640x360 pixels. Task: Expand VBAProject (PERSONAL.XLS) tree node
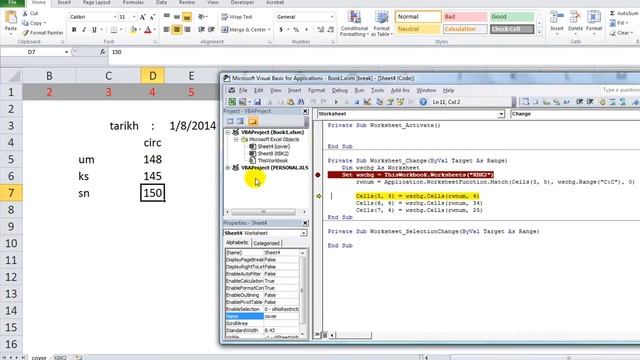click(228, 168)
